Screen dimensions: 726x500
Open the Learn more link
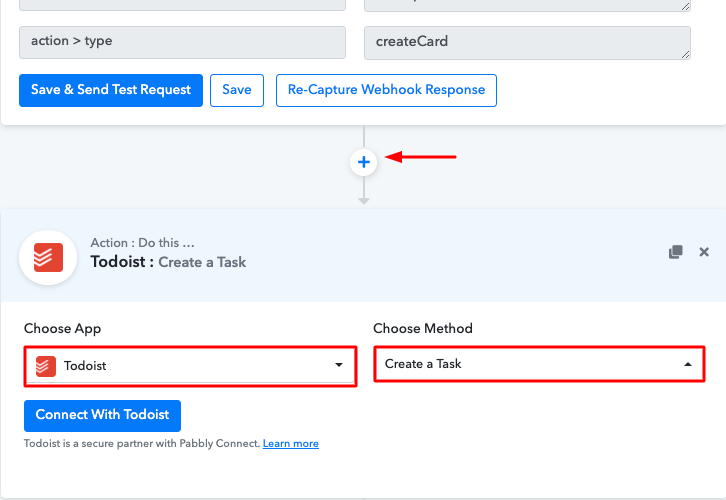[291, 444]
